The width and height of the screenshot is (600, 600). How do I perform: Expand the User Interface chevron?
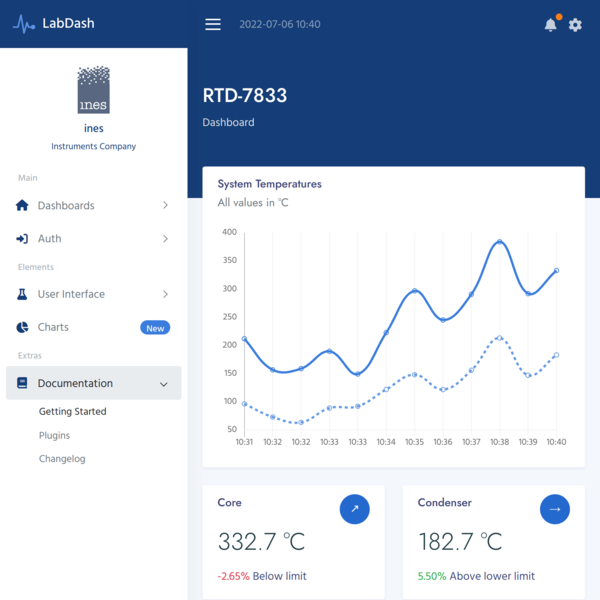coord(165,294)
